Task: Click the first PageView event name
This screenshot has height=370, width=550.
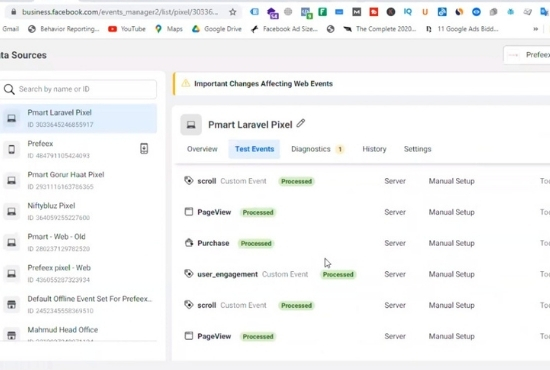Action: pos(214,212)
